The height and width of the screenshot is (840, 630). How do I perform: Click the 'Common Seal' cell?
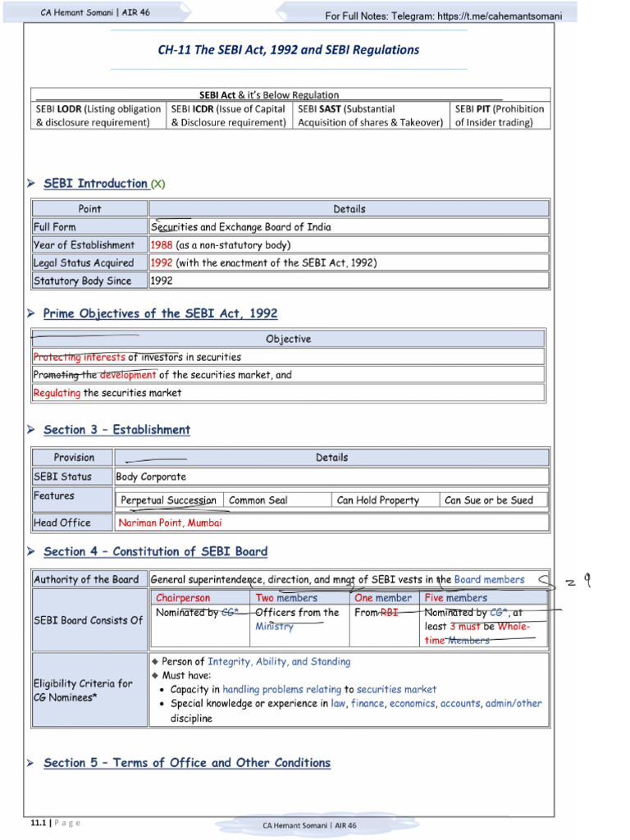277,500
